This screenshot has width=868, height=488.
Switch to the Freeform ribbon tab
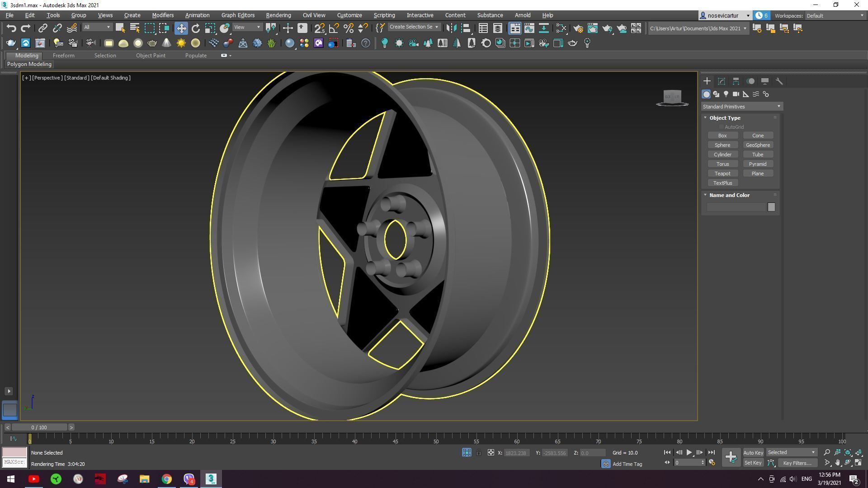point(64,56)
